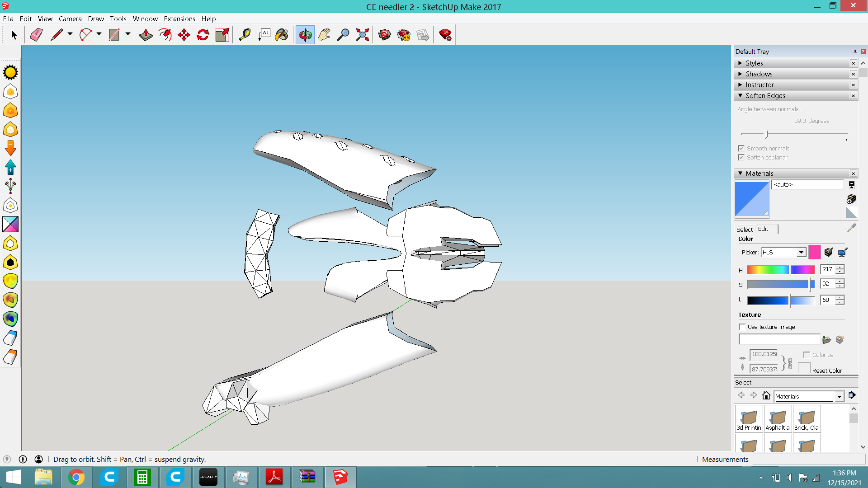Open the Materials collection dropdown
The height and width of the screenshot is (488, 868).
pyautogui.click(x=839, y=396)
